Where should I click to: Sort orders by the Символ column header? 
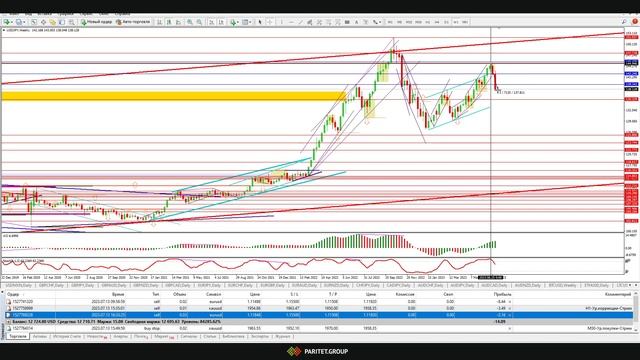tap(213, 294)
